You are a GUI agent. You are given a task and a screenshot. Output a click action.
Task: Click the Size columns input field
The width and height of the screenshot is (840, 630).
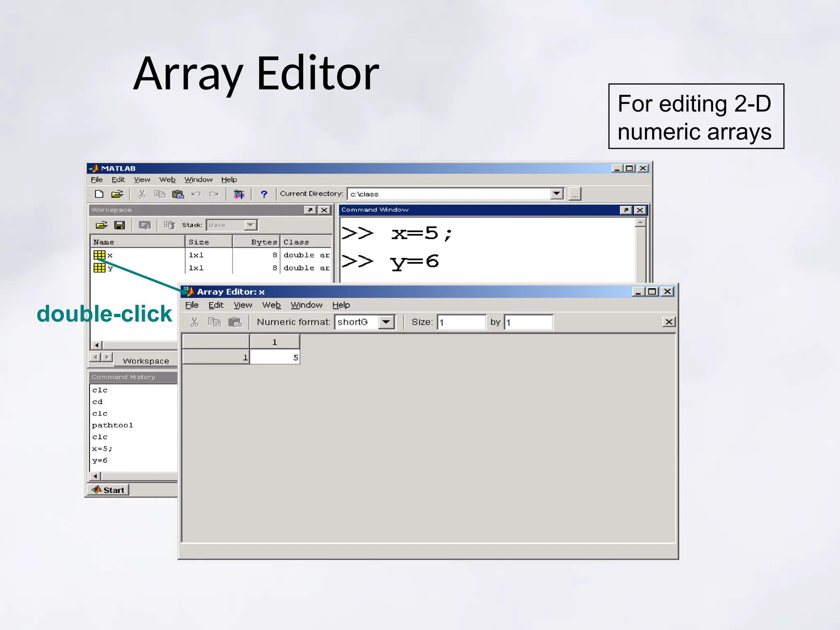528,322
